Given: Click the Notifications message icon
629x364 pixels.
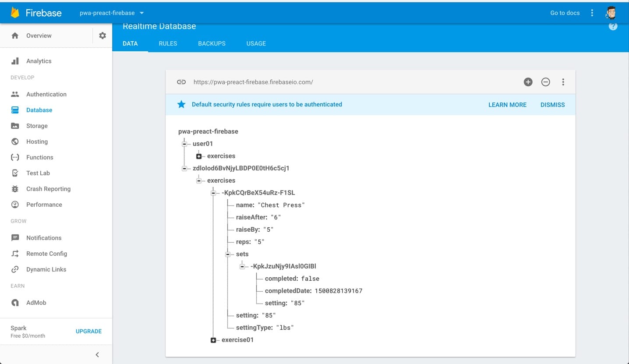Looking at the screenshot, I should click(x=15, y=238).
